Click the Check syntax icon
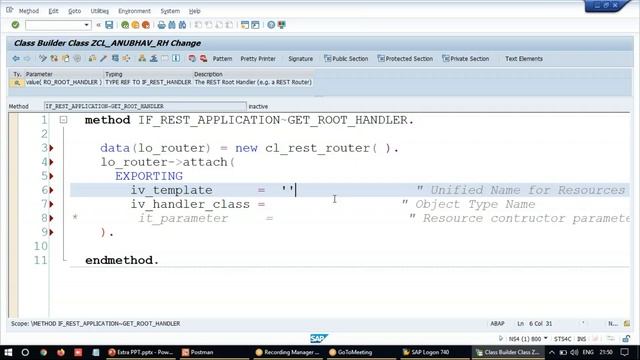Image resolution: width=640 pixels, height=360 pixels. (92, 59)
